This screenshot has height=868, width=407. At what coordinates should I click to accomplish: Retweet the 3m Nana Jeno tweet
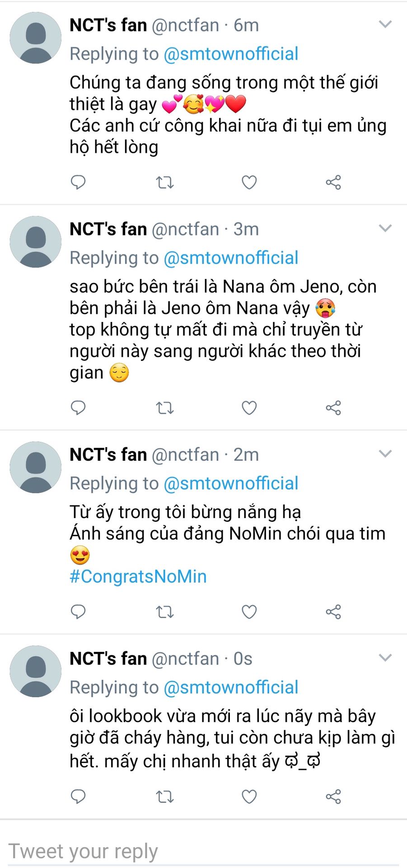point(164,408)
